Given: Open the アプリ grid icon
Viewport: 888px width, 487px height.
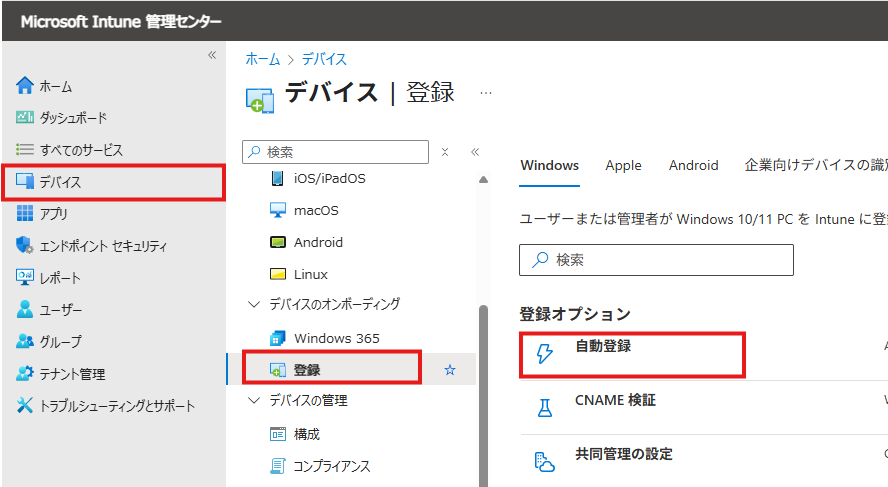Looking at the screenshot, I should (24, 213).
